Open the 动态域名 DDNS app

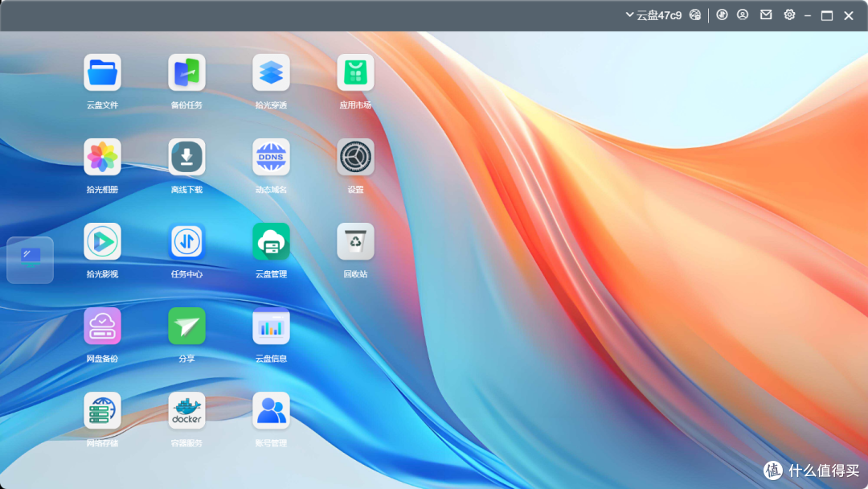point(271,158)
